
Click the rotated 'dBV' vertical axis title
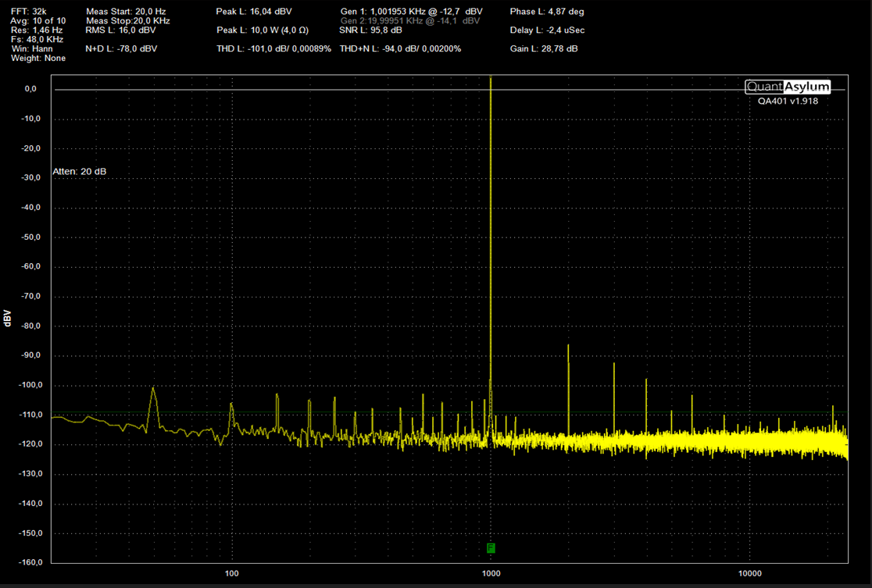click(7, 319)
